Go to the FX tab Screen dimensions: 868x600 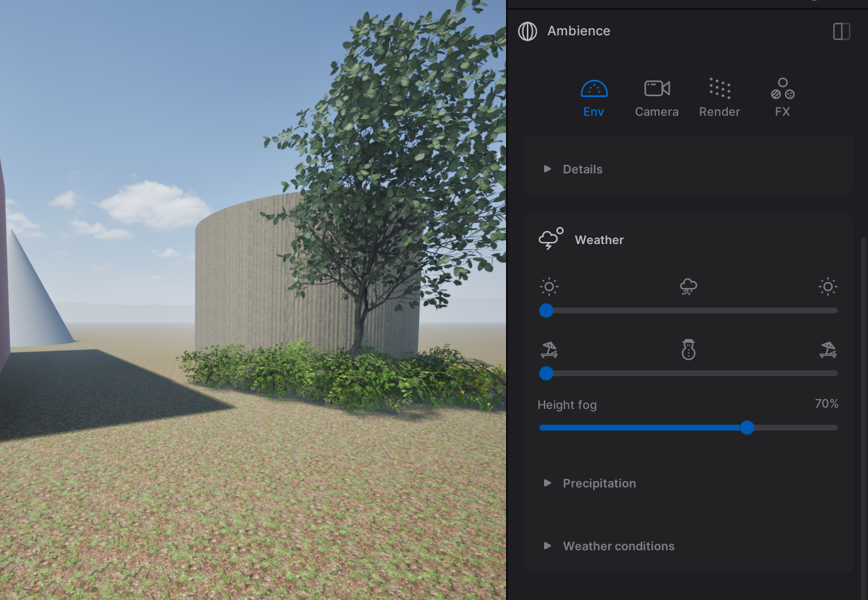(782, 97)
